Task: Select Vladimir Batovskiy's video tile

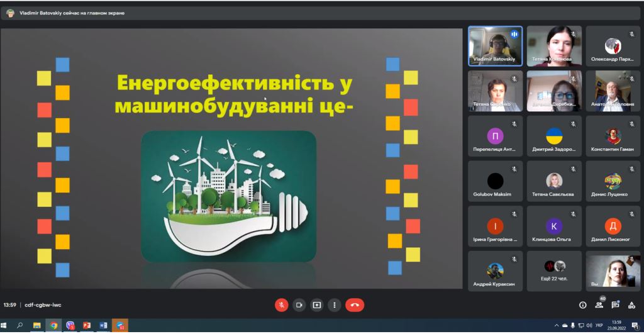Action: [x=496, y=46]
